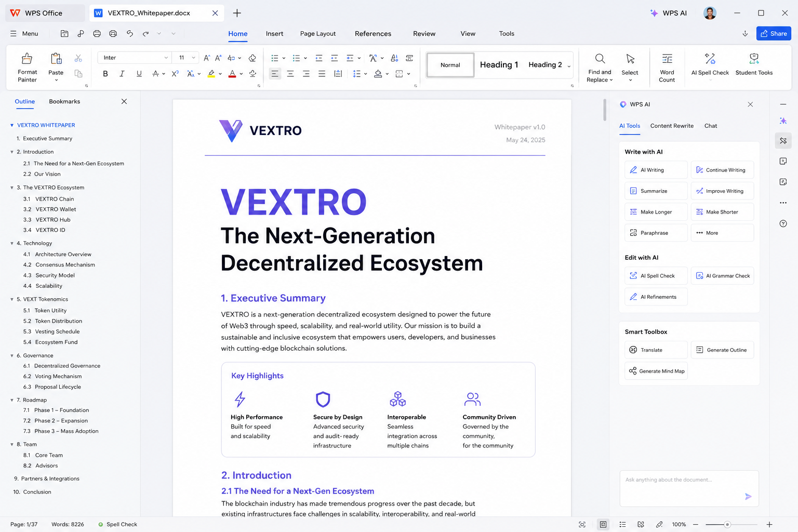The image size is (798, 532).
Task: Click the Superscript icon
Action: 175,74
